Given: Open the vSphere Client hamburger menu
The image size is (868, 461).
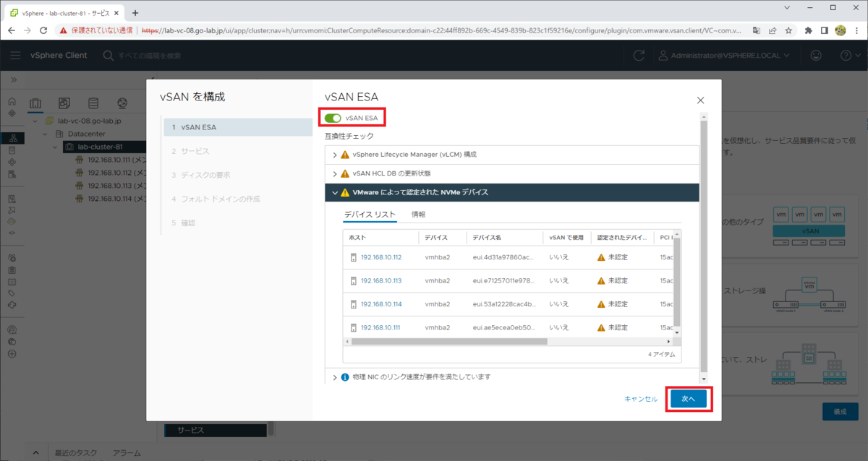Looking at the screenshot, I should 16,56.
